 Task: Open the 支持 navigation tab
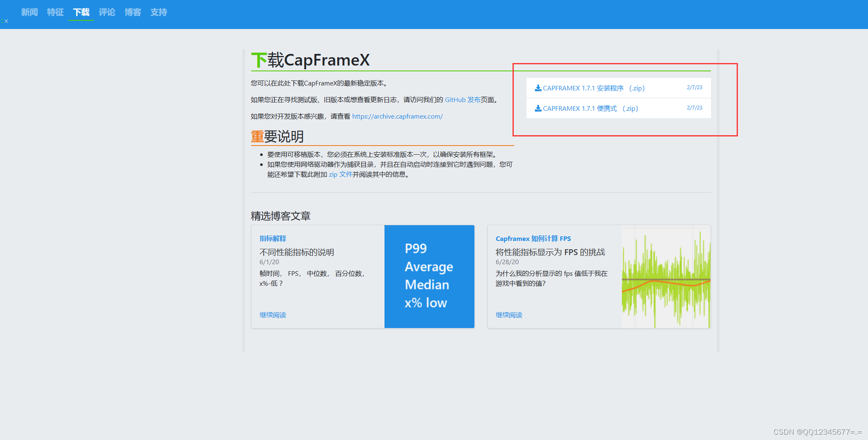tap(159, 12)
